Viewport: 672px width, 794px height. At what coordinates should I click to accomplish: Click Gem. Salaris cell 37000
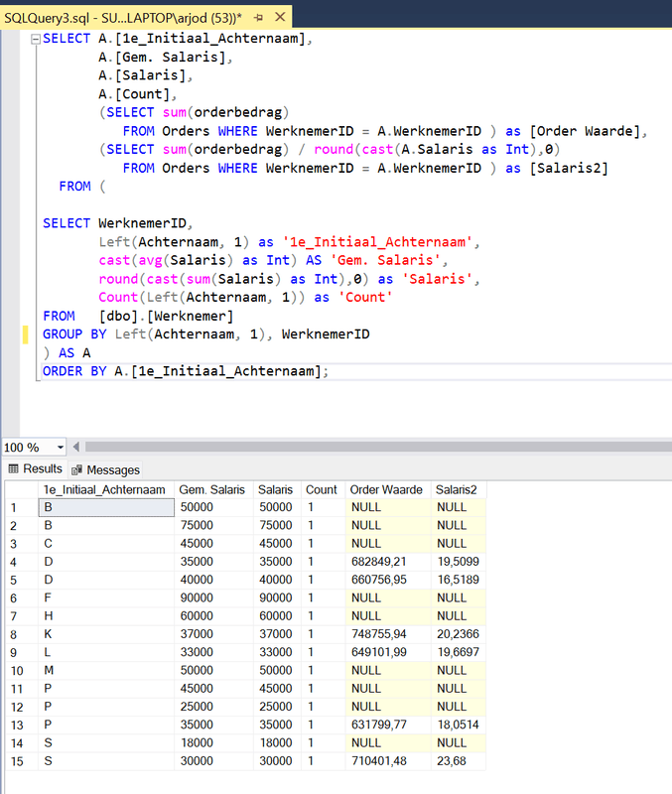click(213, 634)
